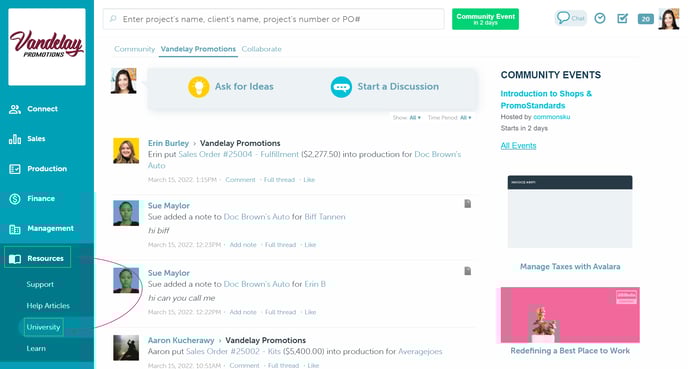688x369 pixels.
Task: Click Doc Brown's Auto link in 'hi biff' post
Action: coord(257,217)
